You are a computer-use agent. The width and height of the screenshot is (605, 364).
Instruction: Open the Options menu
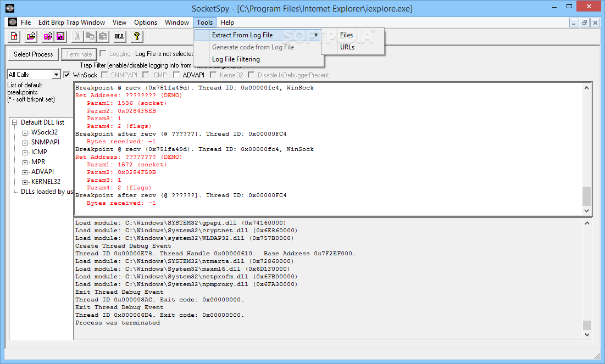pos(146,23)
